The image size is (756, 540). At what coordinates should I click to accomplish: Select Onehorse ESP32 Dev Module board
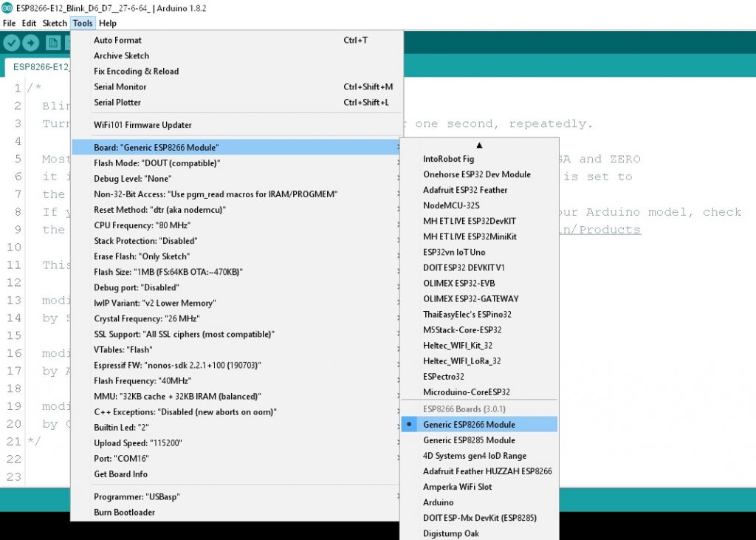[479, 174]
